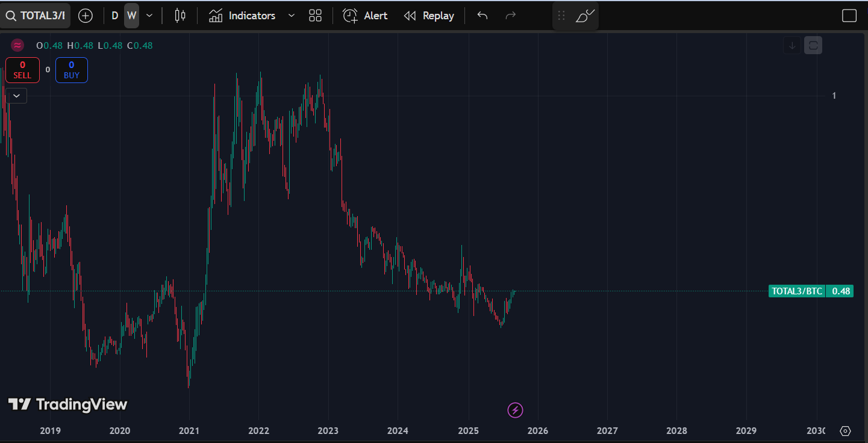
Task: Click the 2027 label on the time axis
Action: [607, 431]
